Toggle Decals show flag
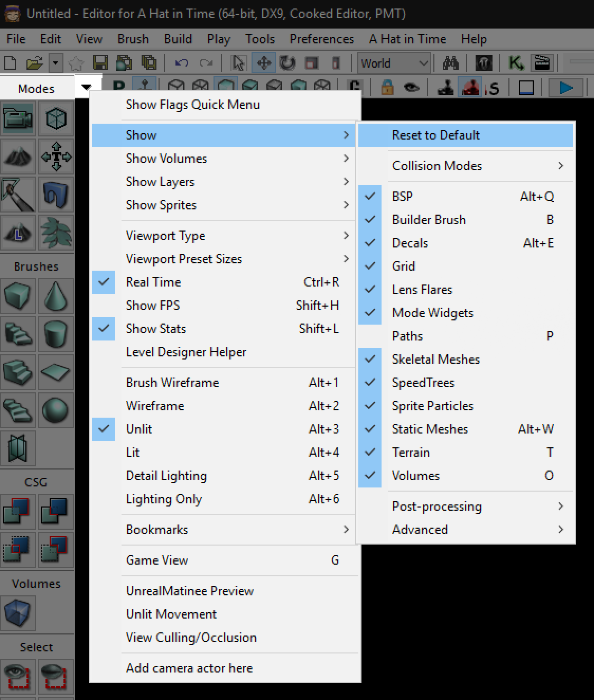Viewport: 594px width, 700px height. [466, 243]
